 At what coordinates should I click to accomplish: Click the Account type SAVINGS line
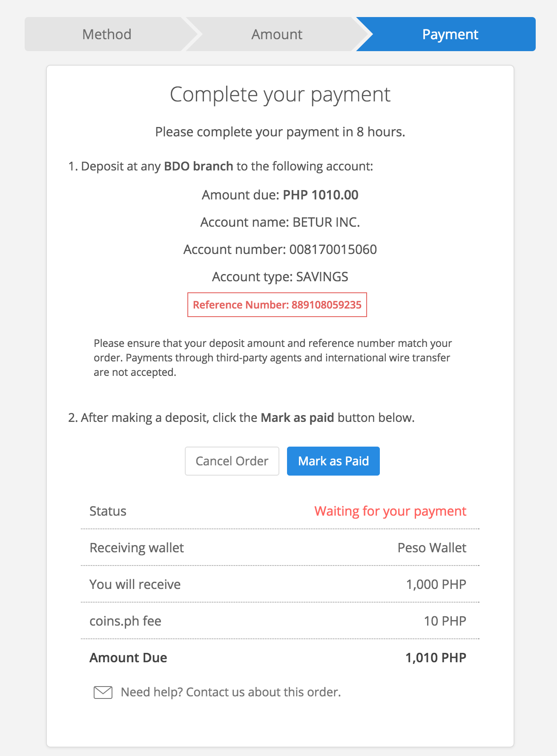click(280, 277)
